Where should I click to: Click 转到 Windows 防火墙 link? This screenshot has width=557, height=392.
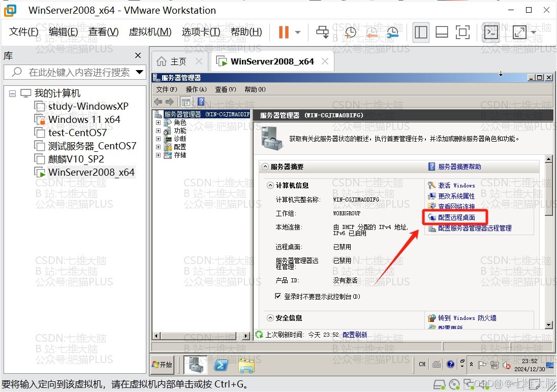[467, 318]
